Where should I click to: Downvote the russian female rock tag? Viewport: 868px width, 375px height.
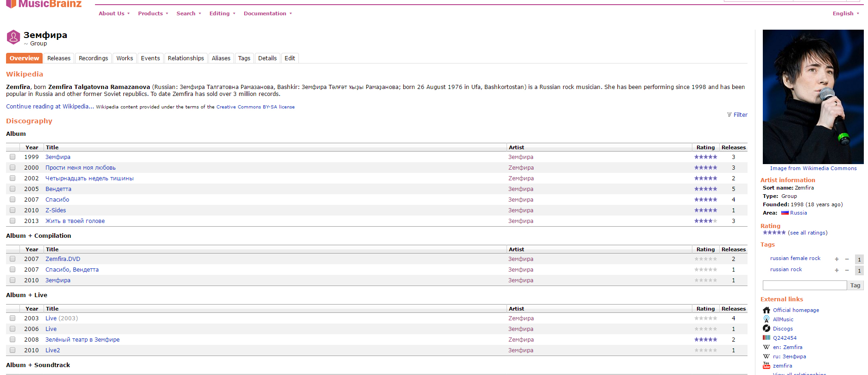pos(847,259)
